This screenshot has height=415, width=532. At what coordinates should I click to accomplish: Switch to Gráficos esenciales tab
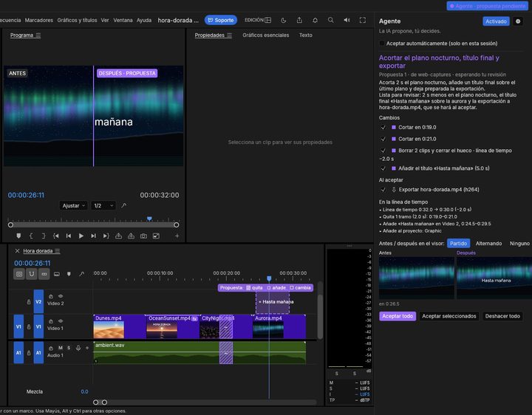266,35
